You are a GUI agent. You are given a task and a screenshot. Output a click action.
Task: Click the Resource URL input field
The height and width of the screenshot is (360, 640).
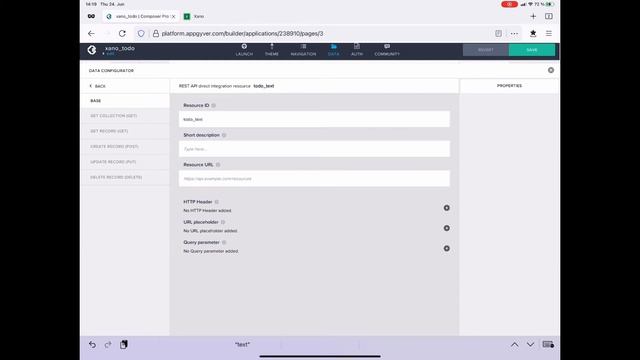pos(314,179)
